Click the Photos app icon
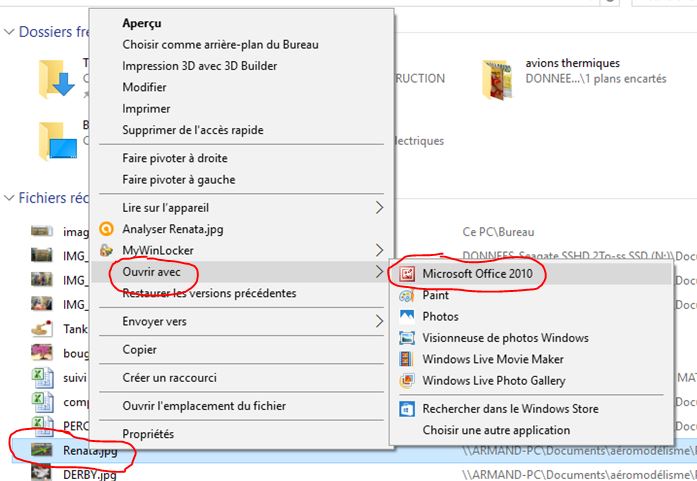Viewport: 697px width, 481px height. click(x=407, y=317)
